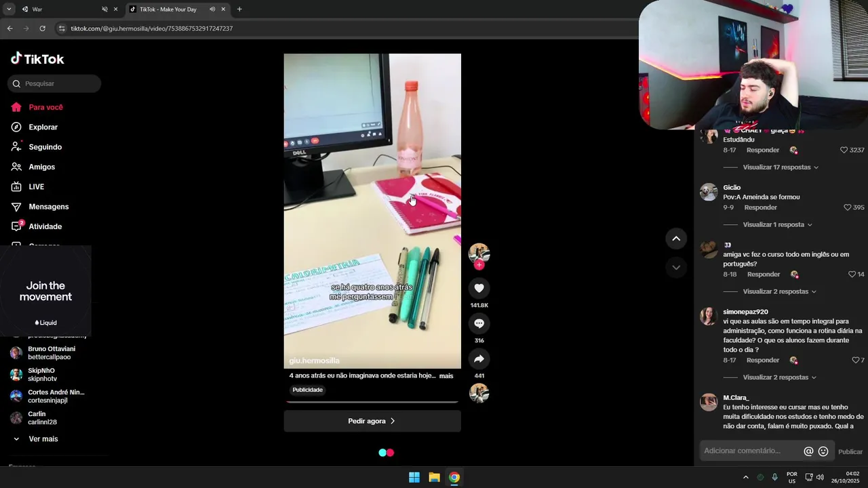
Task: Like Gicão's comment
Action: [x=847, y=207]
